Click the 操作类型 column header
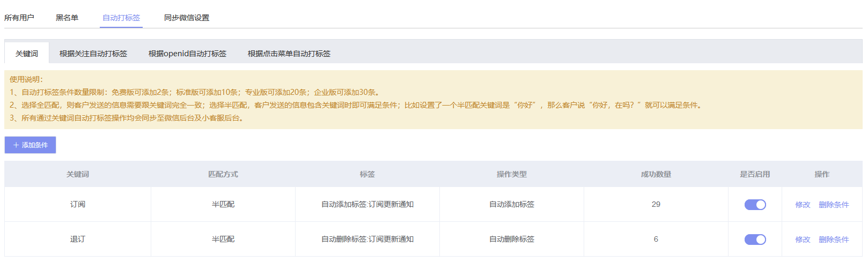Viewport: 868px width, 269px height. [512, 174]
